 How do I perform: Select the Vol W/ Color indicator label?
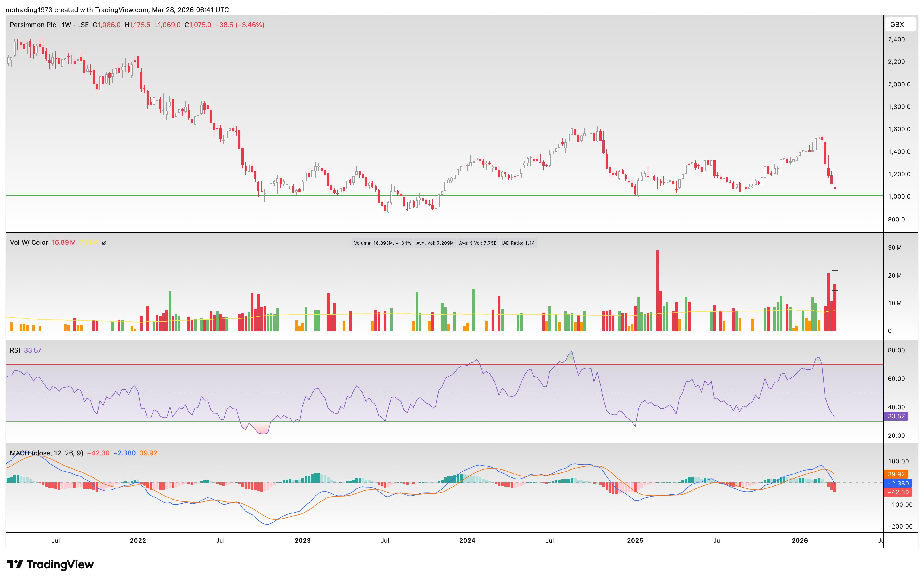(x=29, y=243)
